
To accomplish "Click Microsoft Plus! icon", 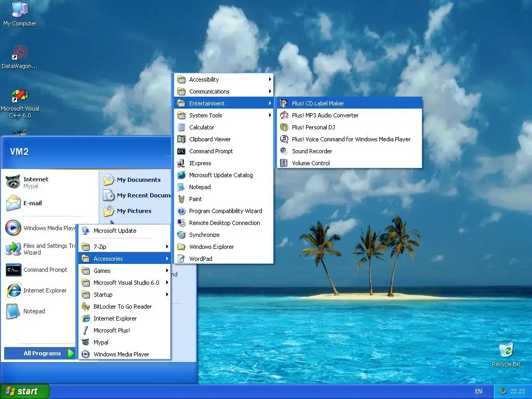I will coord(86,330).
